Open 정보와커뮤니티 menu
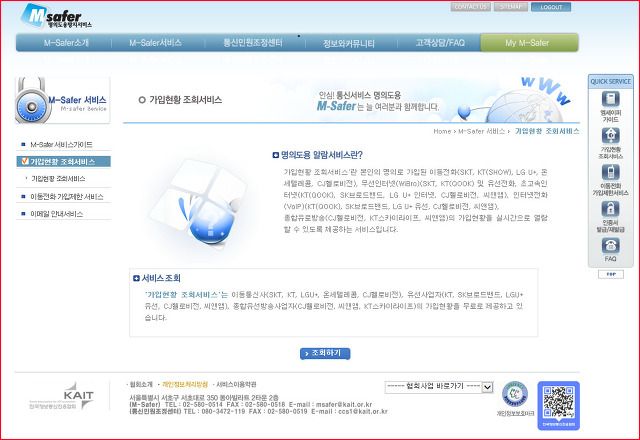Viewport: 640px width, 440px height. [x=349, y=43]
